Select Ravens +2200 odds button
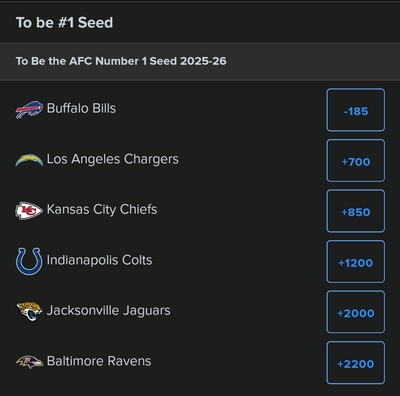The image size is (400, 396). point(356,363)
